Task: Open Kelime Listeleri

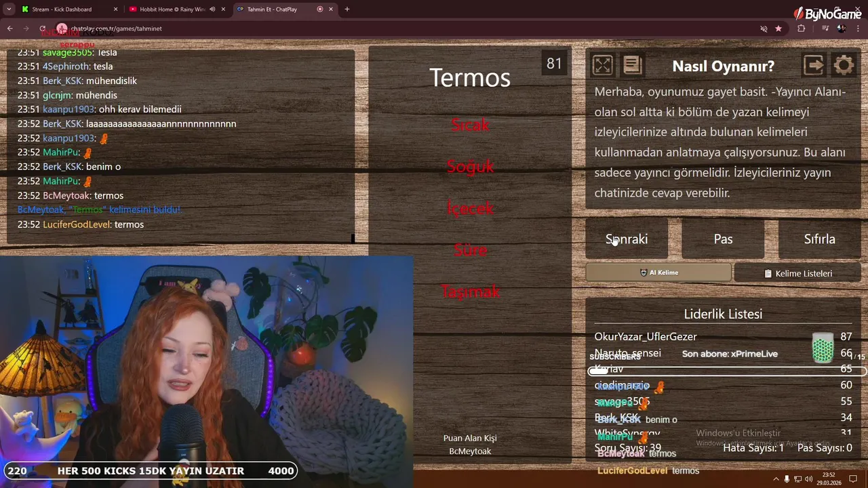Action: 797,273
